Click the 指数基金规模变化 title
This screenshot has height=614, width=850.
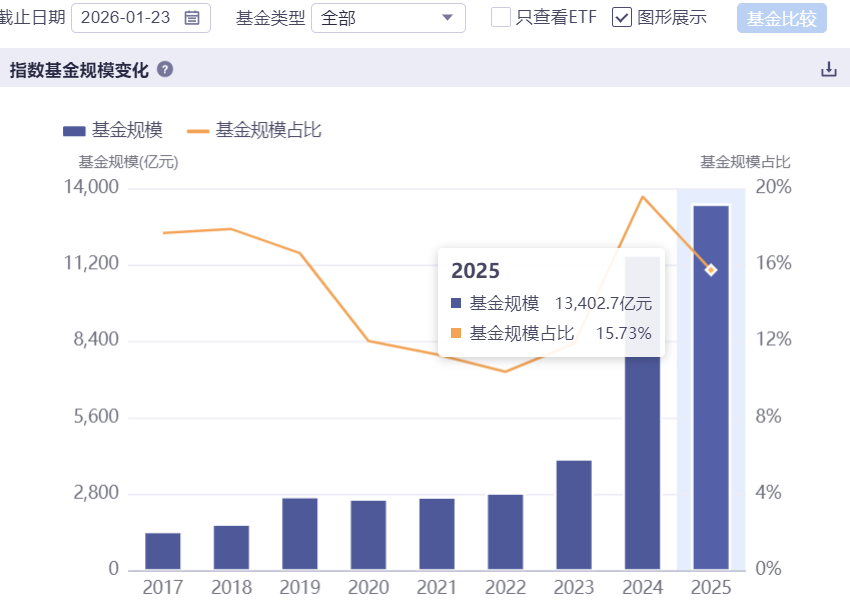click(x=79, y=70)
